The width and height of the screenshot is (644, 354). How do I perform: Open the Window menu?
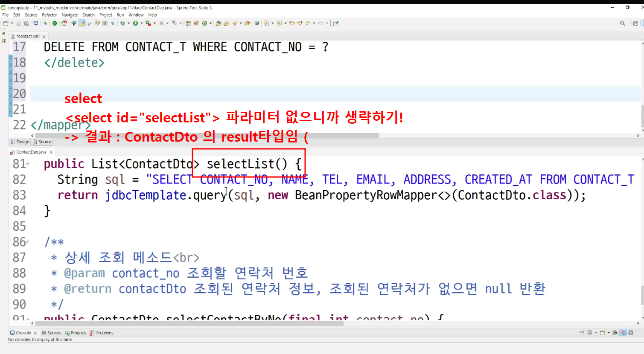pos(136,15)
